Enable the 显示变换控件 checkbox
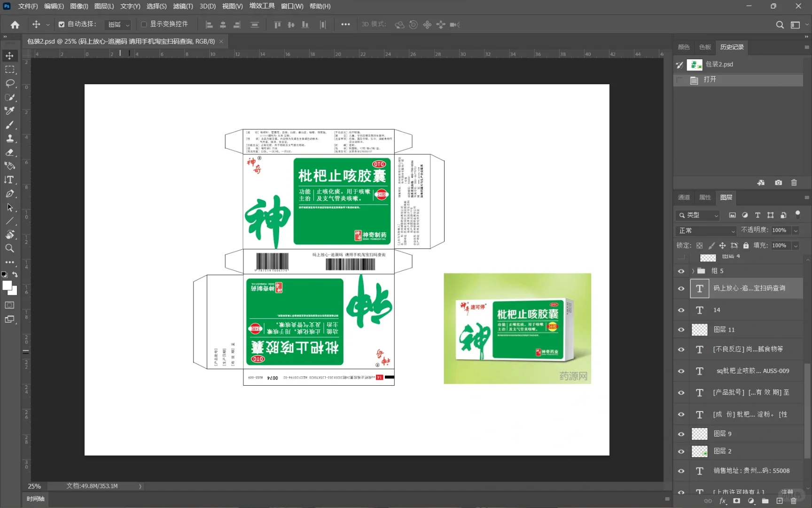The width and height of the screenshot is (812, 508). click(x=144, y=24)
